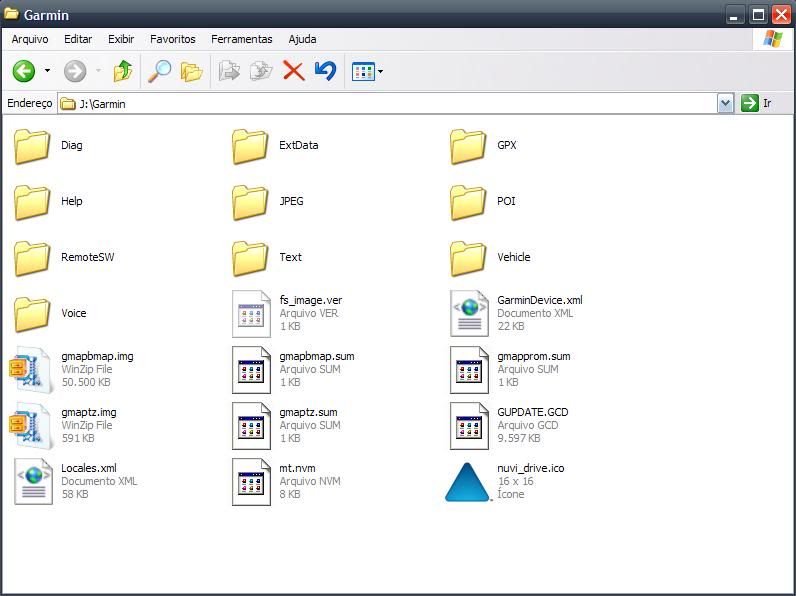Open the Ferramentas menu

point(242,39)
